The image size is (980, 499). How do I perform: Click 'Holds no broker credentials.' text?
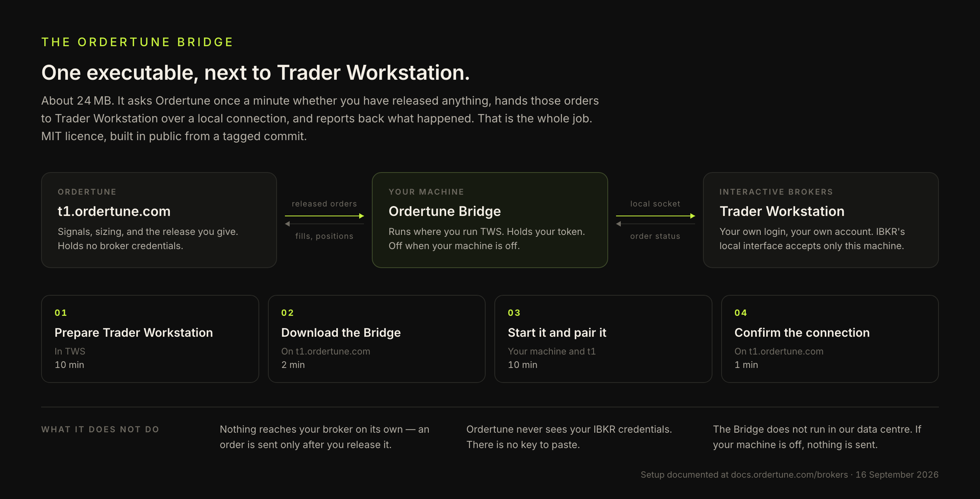(121, 246)
